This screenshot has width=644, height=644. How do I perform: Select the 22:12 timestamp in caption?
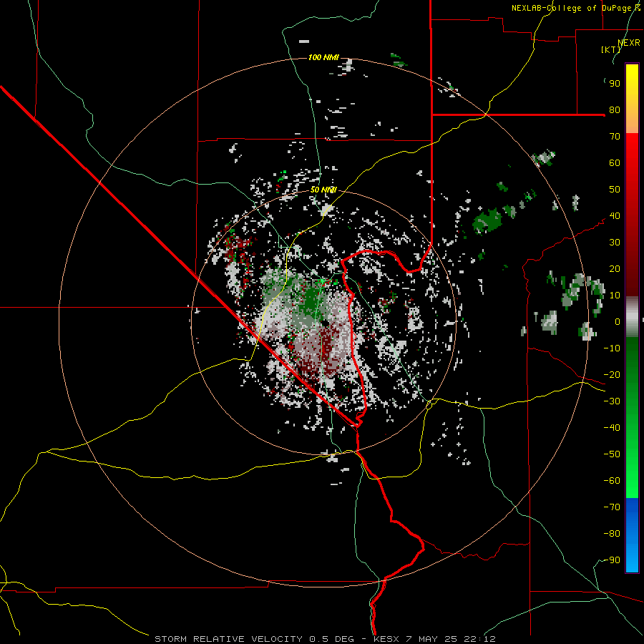pos(479,639)
